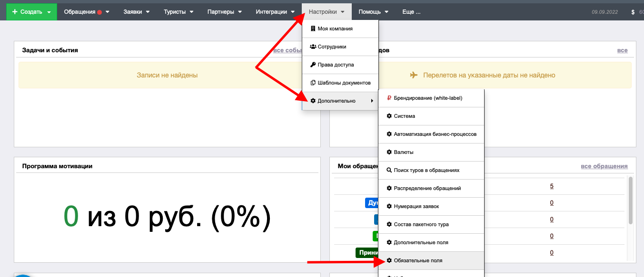Click gear icon of Распределение обращений
The width and height of the screenshot is (644, 277).
(x=389, y=188)
